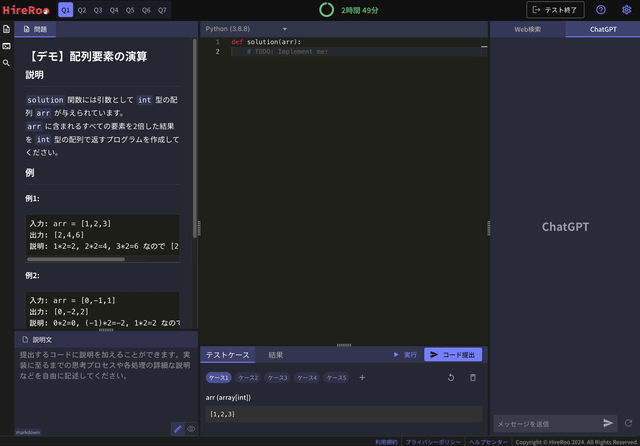Add a new test case with plus icon

[x=362, y=378]
